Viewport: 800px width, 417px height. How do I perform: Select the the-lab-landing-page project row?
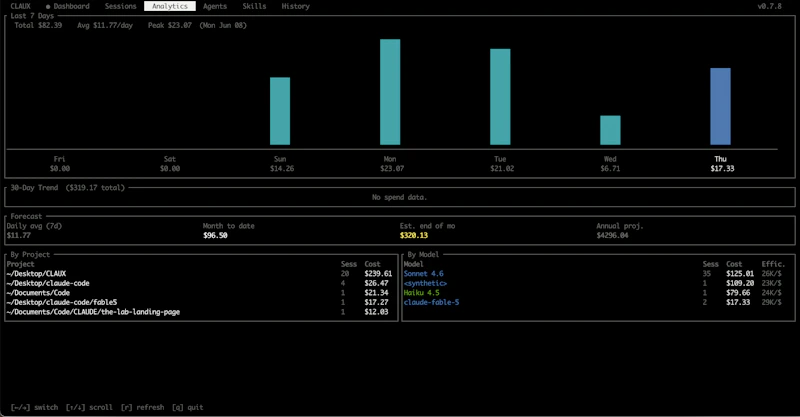pos(199,312)
